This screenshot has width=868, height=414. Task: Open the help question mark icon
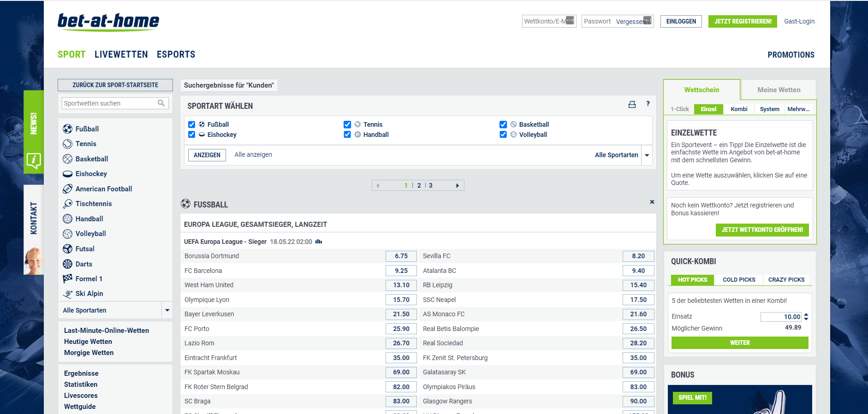coord(648,104)
